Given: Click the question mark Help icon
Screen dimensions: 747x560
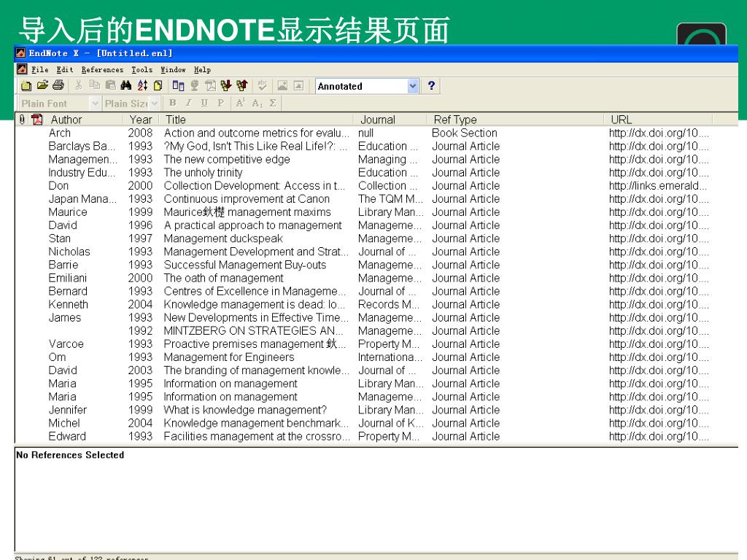Looking at the screenshot, I should [x=431, y=86].
